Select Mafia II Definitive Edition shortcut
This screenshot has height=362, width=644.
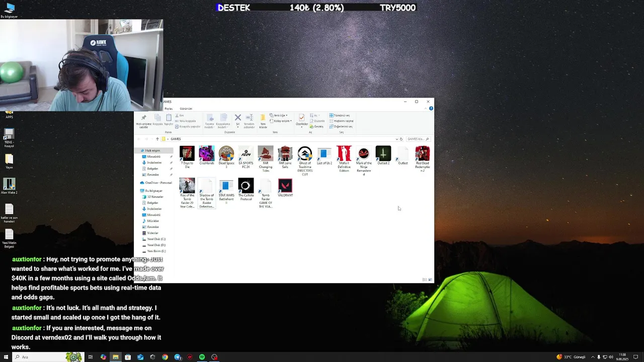(344, 158)
